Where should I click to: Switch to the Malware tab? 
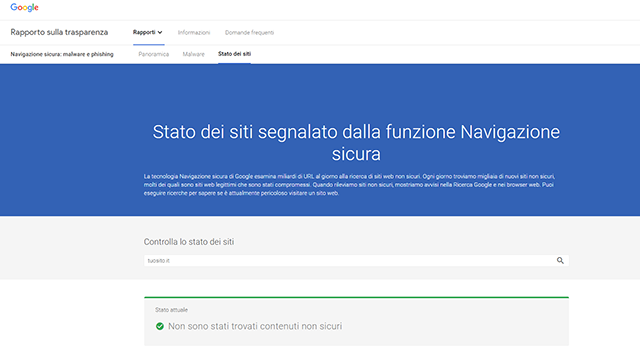tap(193, 54)
